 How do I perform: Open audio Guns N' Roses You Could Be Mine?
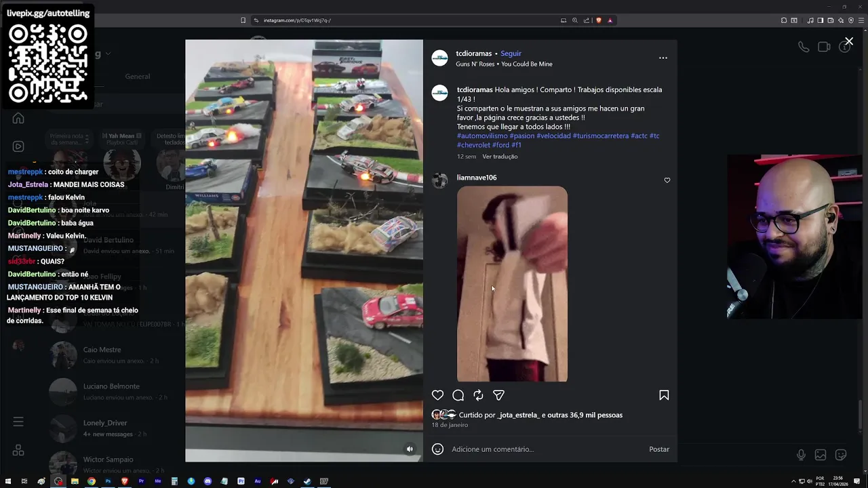pyautogui.click(x=504, y=64)
